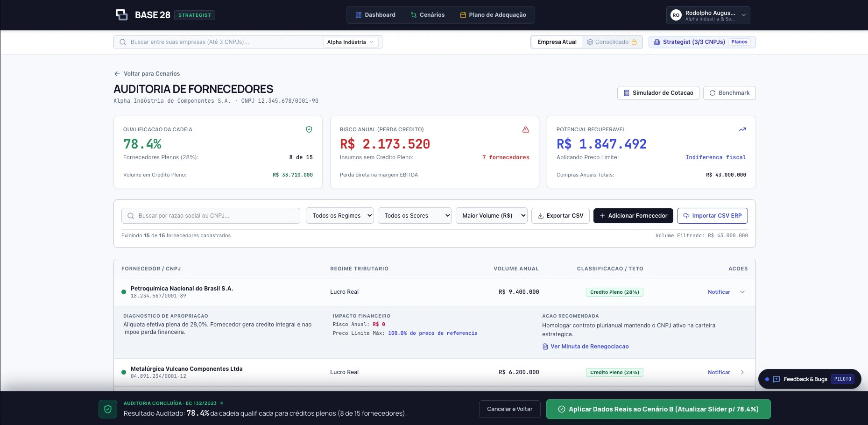Click the magnifier icon in the supplier search field
The height and width of the screenshot is (425, 868).
point(131,216)
